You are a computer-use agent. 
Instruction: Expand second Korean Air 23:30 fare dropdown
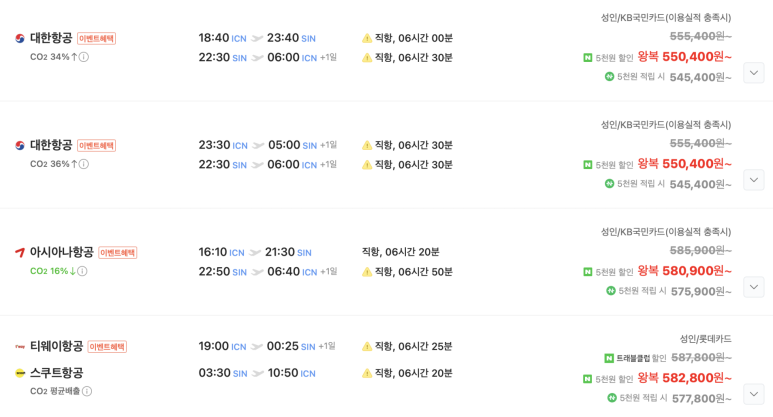tap(754, 179)
